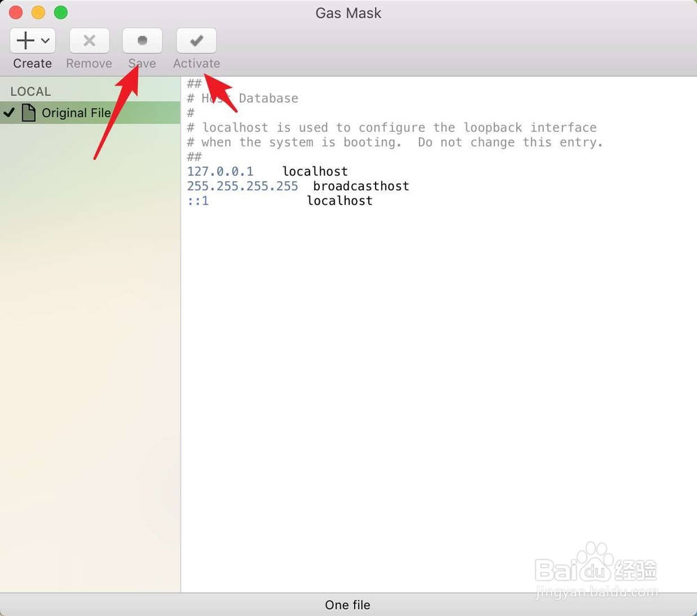Minimize window with yellow button
Viewport: 697px width, 616px height.
(x=38, y=13)
